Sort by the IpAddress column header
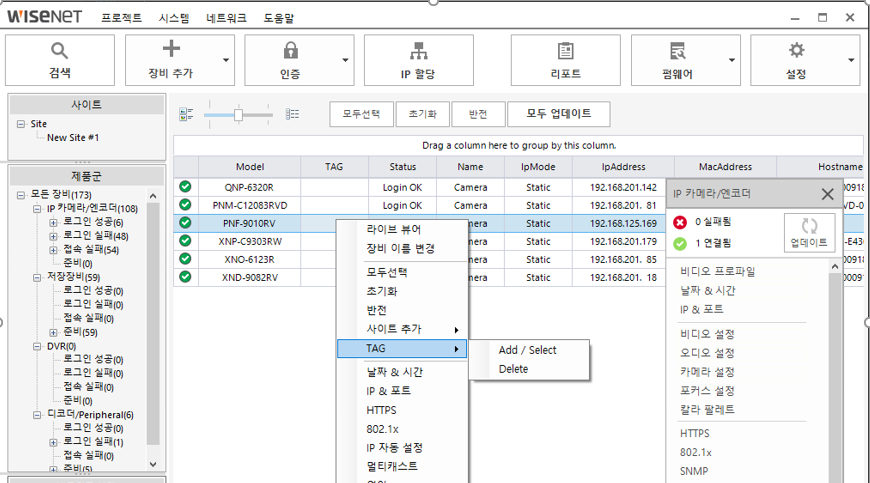 tap(624, 167)
